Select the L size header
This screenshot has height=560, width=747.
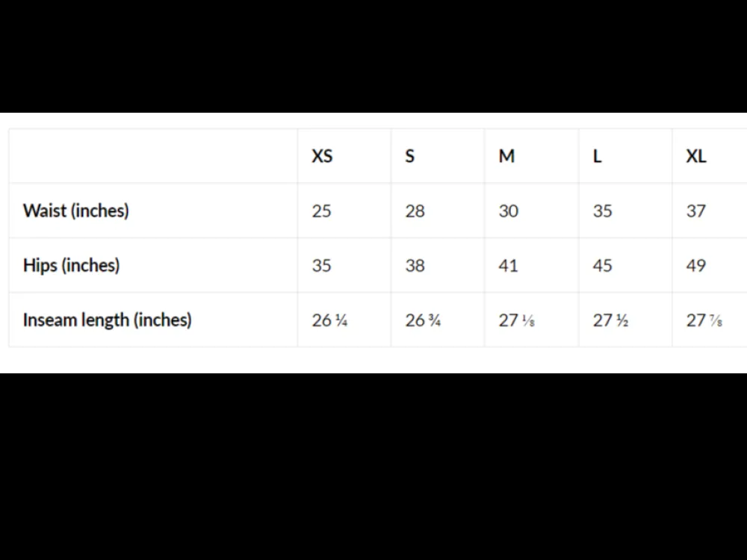point(597,156)
